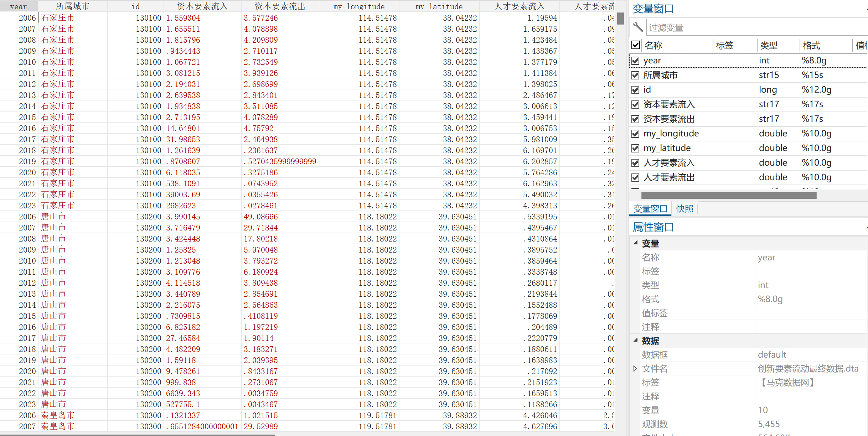Click the data grid vertical scrollbar thumb
This screenshot has width=868, height=436.
[x=620, y=19]
